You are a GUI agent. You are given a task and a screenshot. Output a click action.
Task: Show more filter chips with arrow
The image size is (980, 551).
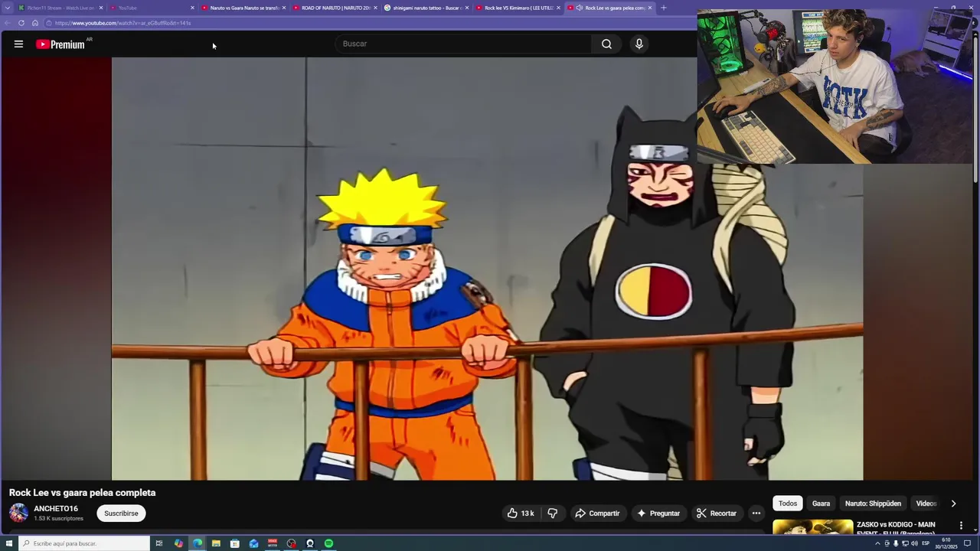point(953,504)
